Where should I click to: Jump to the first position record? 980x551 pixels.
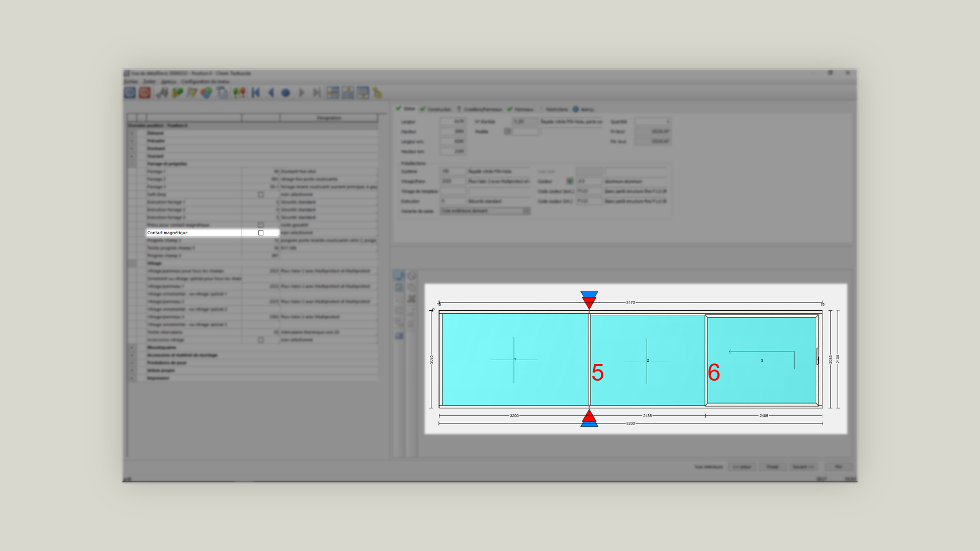tap(256, 93)
